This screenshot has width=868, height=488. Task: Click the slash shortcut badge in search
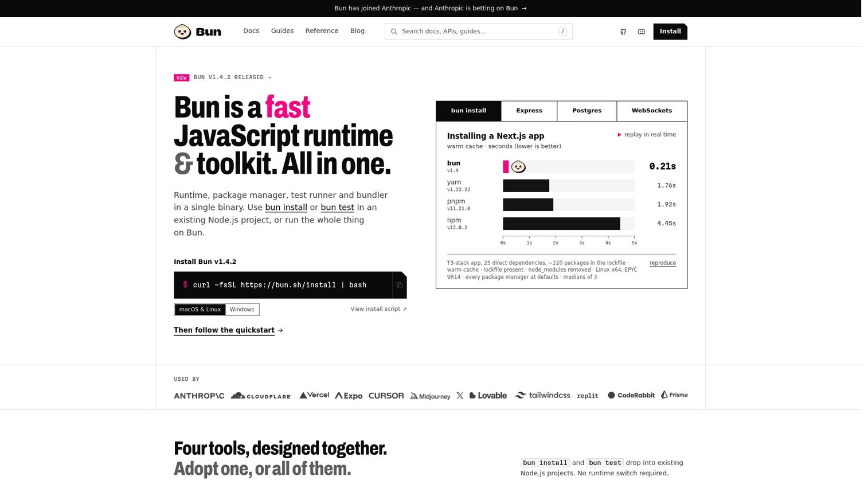tap(562, 32)
